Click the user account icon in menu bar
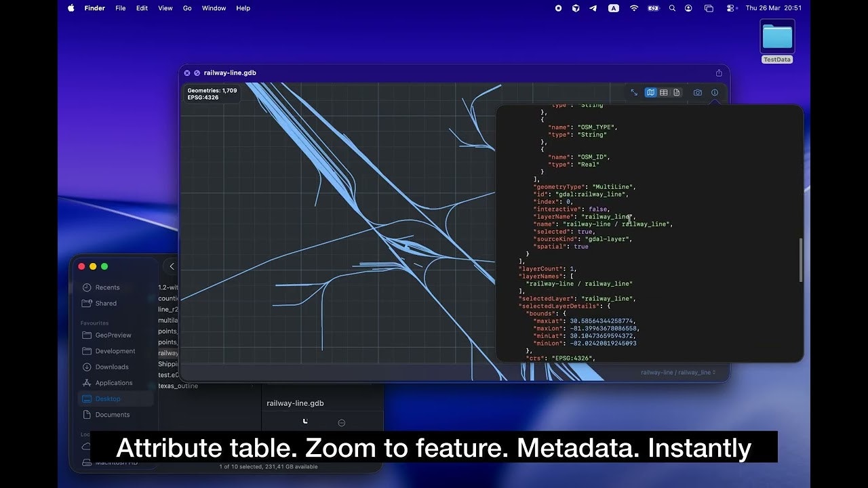868x488 pixels. click(688, 8)
